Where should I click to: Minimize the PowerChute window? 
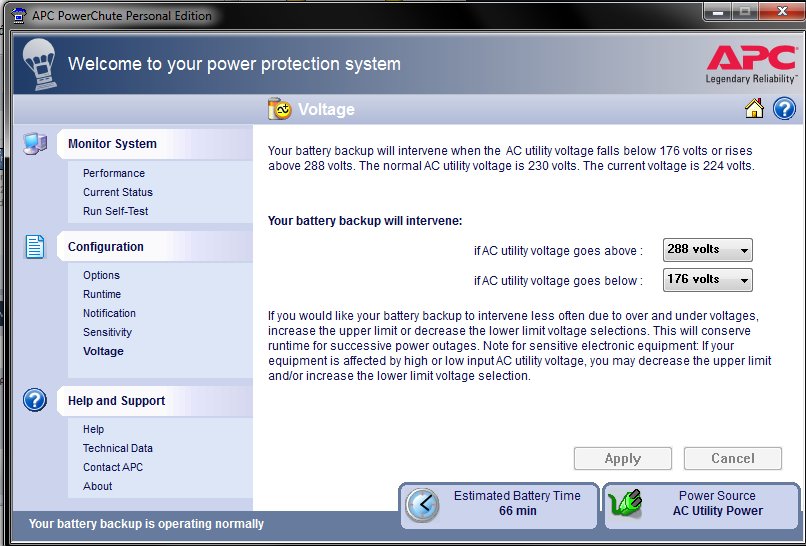(718, 11)
